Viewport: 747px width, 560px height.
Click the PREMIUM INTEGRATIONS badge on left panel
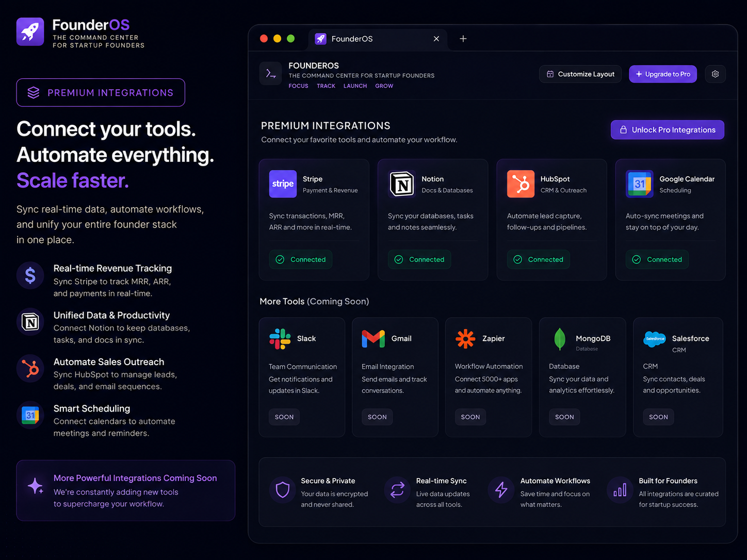coord(101,92)
